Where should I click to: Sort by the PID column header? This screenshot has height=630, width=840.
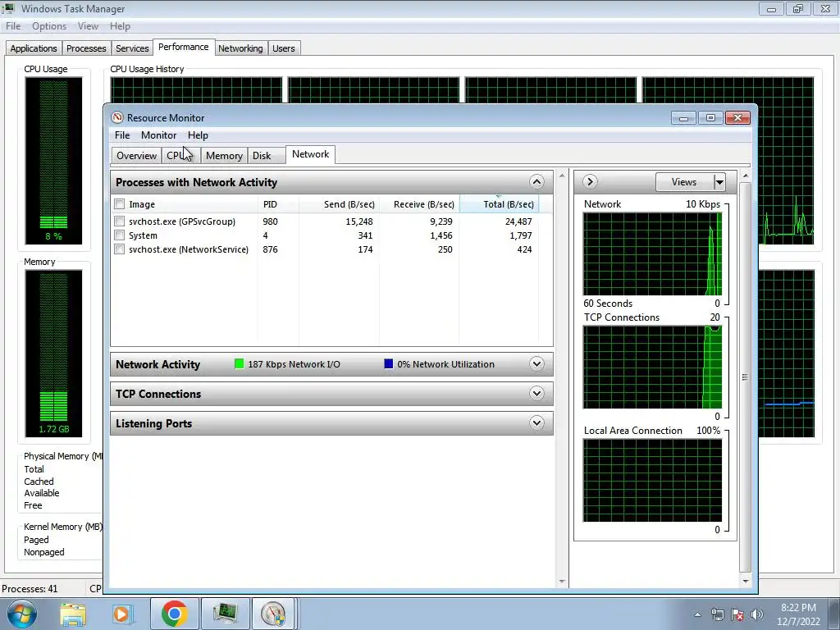(279, 204)
